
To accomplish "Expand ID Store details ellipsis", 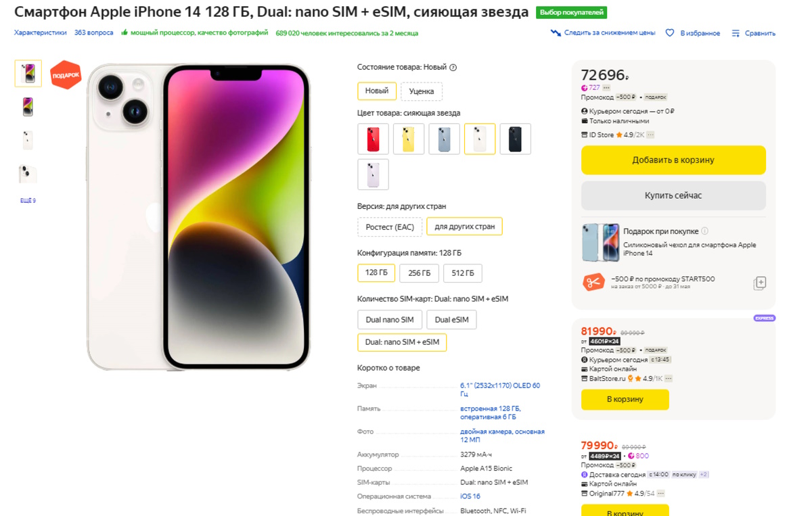I will [x=650, y=135].
